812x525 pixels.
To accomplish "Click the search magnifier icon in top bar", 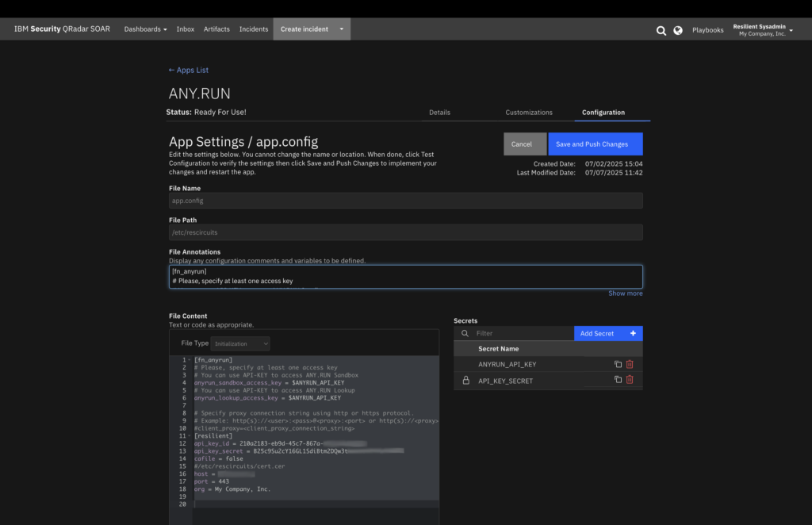I will [x=661, y=30].
